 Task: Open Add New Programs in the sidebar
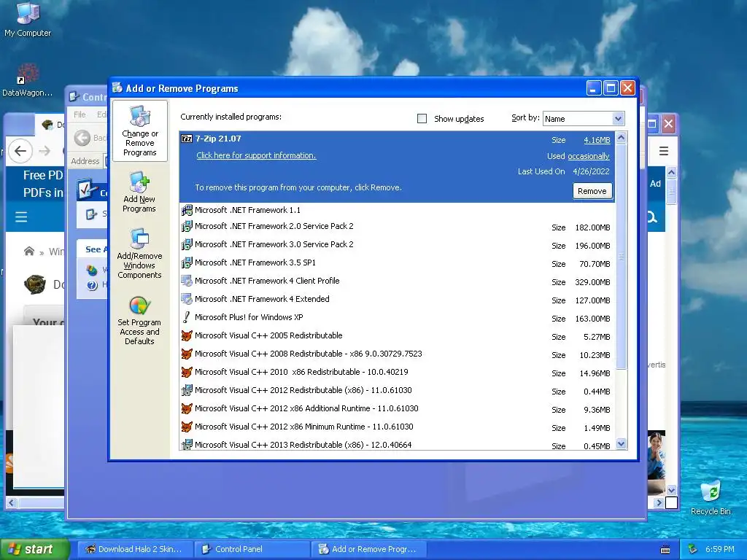[139, 192]
